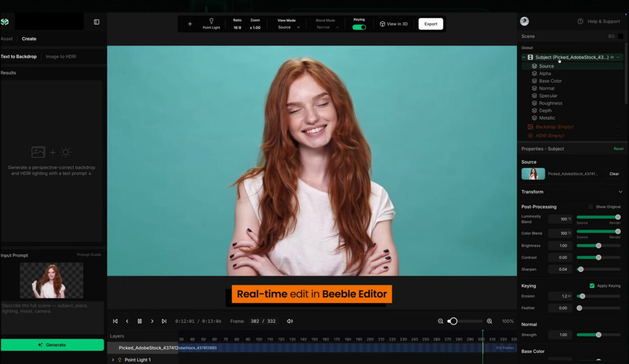629x364 pixels.
Task: Expand the Transform section
Action: pos(620,192)
